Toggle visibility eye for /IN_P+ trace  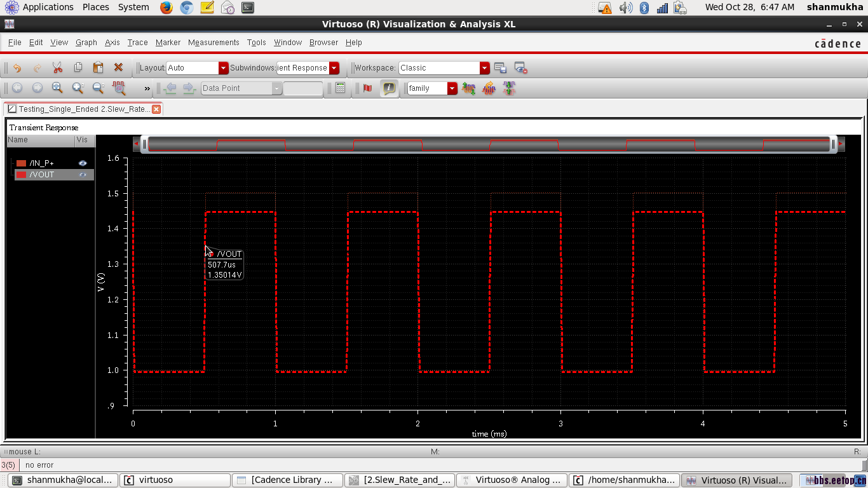(83, 163)
